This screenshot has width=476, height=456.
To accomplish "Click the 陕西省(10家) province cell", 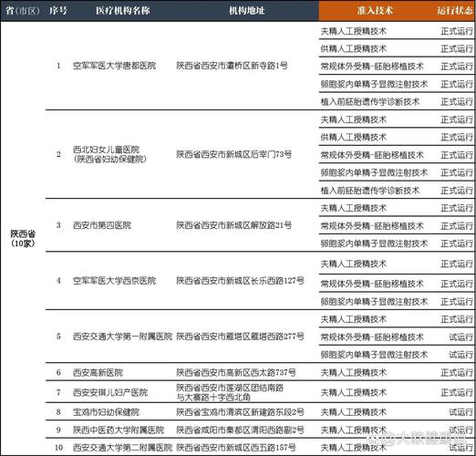I will click(23, 238).
